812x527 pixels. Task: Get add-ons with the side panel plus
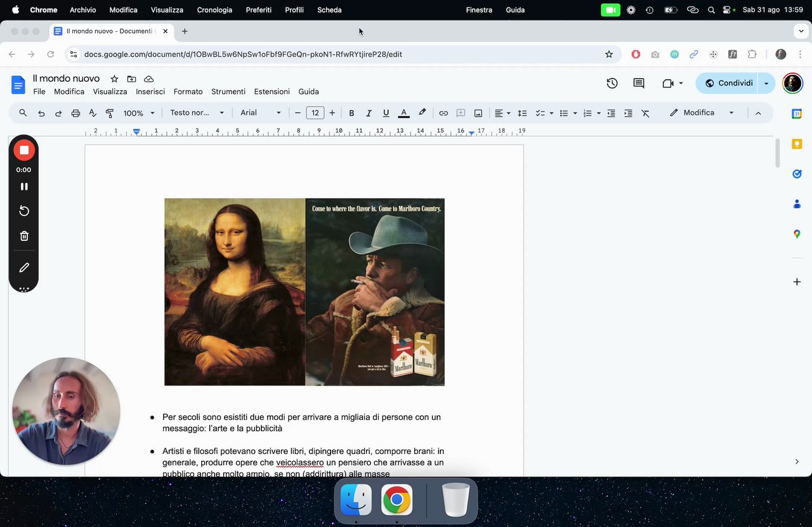click(x=797, y=282)
